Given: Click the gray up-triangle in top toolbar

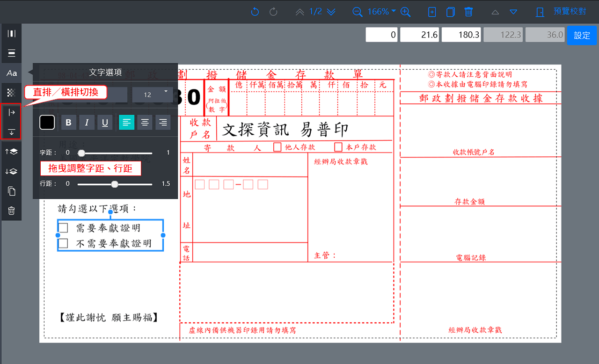Looking at the screenshot, I should click(x=495, y=12).
